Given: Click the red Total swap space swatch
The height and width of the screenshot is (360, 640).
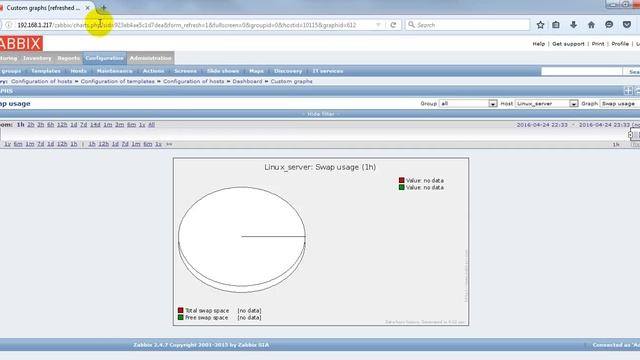Looking at the screenshot, I should point(180,311).
